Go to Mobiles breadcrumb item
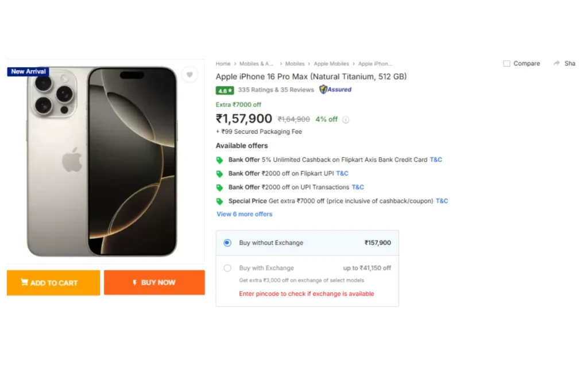588x392 pixels. pos(295,64)
